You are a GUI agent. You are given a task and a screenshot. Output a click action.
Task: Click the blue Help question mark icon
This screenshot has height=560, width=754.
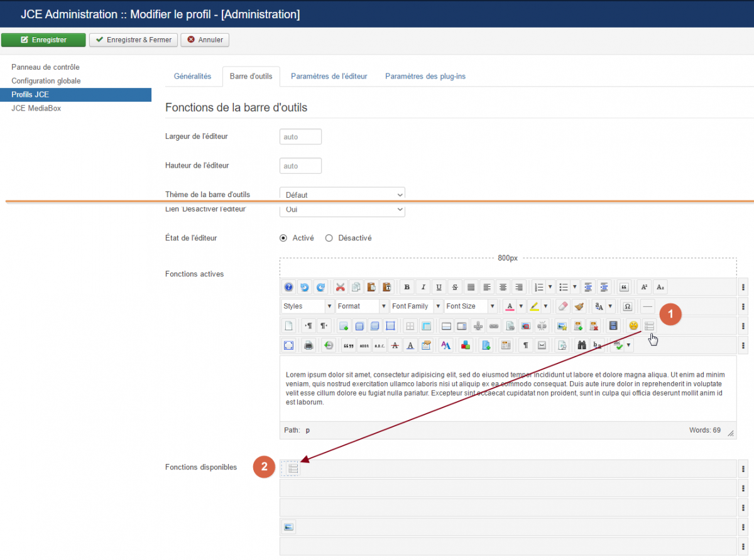(288, 287)
